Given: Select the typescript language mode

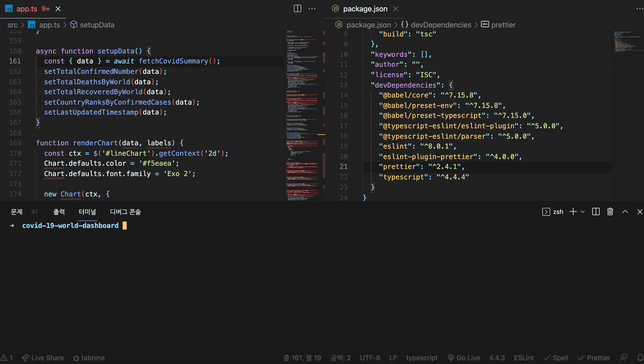Looking at the screenshot, I should (x=422, y=358).
